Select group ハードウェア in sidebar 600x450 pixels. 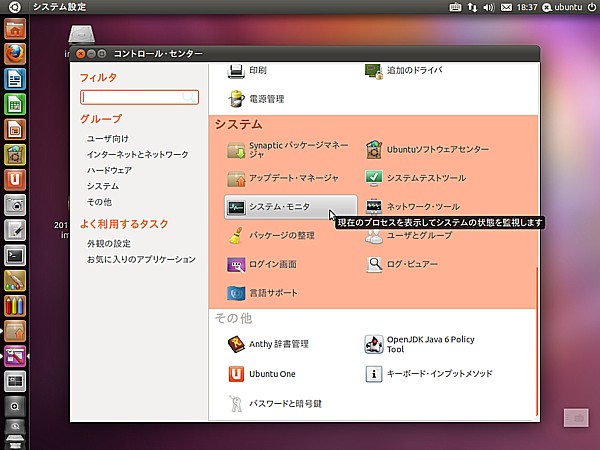coord(109,171)
